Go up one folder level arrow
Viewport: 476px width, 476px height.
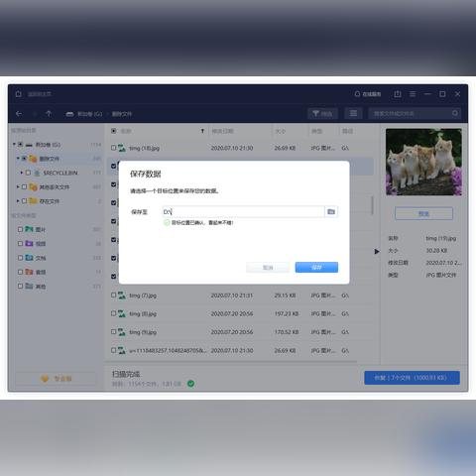pyautogui.click(x=49, y=114)
